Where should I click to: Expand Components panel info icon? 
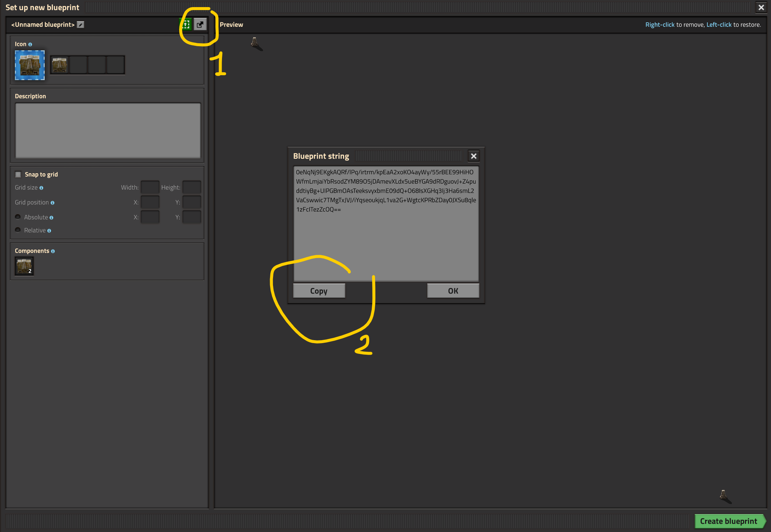coord(54,251)
